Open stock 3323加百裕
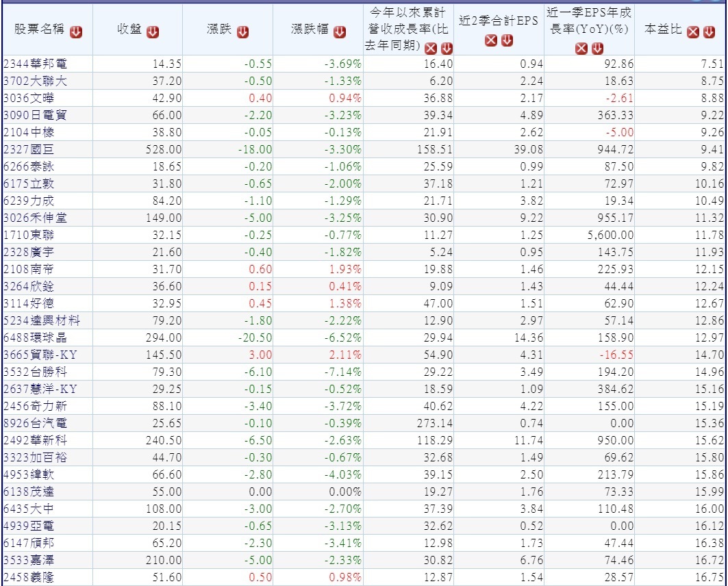This screenshot has height=586, width=728. tap(36, 457)
